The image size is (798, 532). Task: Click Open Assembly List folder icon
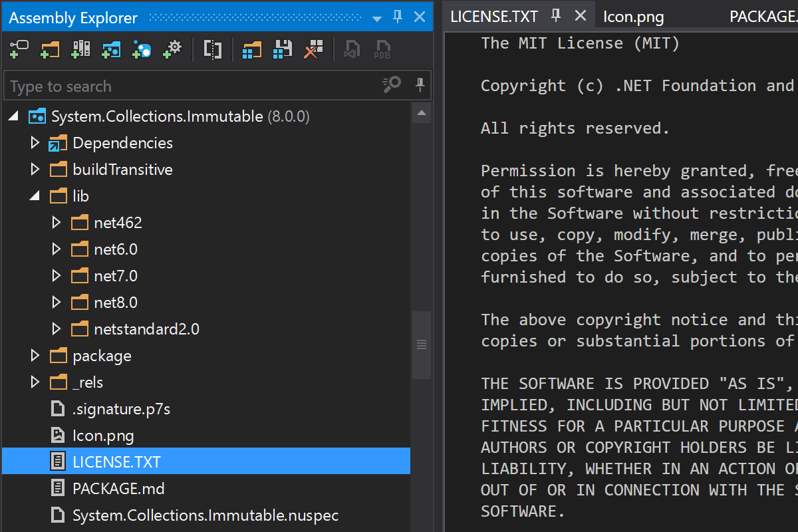pyautogui.click(x=252, y=49)
